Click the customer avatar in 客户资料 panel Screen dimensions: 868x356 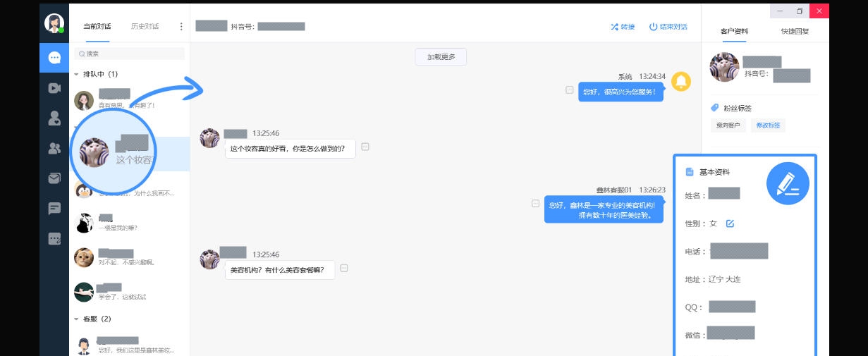723,67
